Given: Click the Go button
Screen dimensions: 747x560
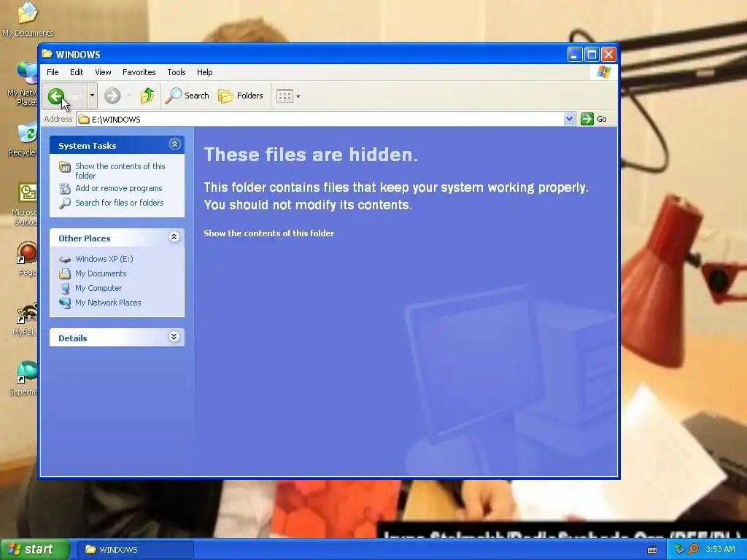Looking at the screenshot, I should (x=594, y=119).
